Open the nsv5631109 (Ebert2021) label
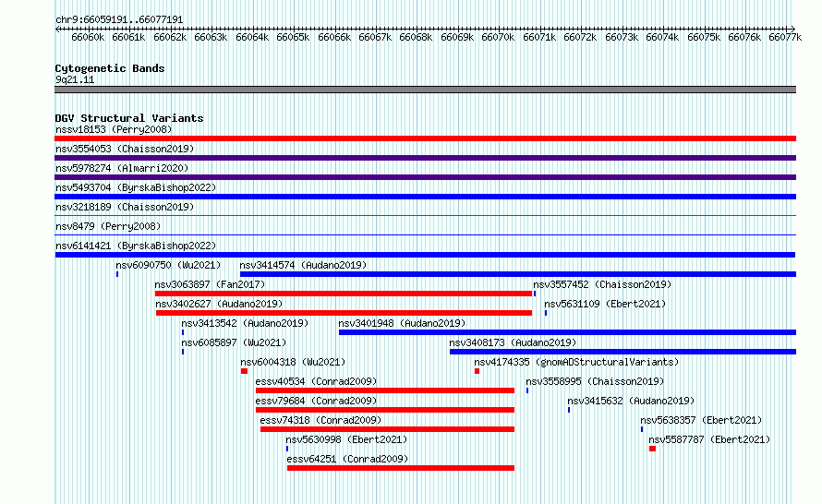 tap(605, 304)
